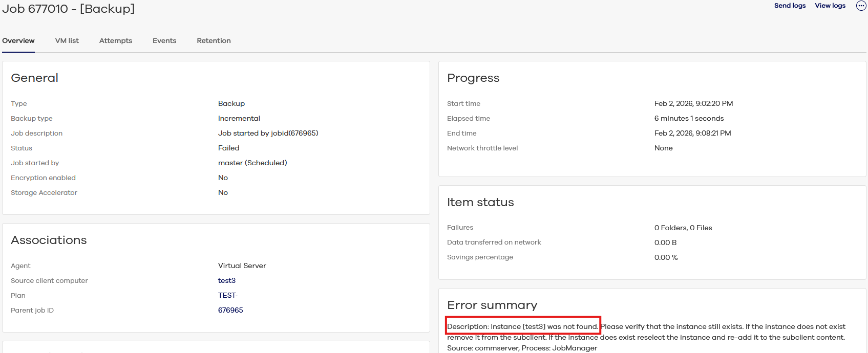The image size is (868, 353).
Task: Click the Item status heading
Action: pyautogui.click(x=480, y=202)
